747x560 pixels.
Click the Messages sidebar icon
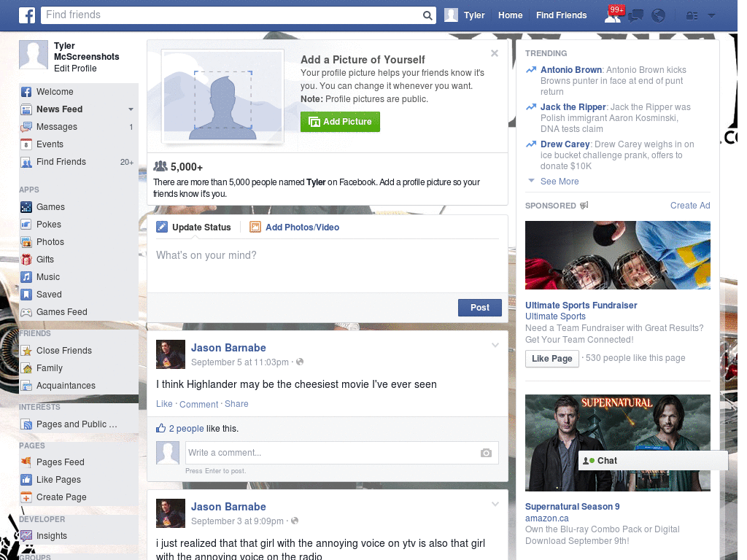(26, 127)
